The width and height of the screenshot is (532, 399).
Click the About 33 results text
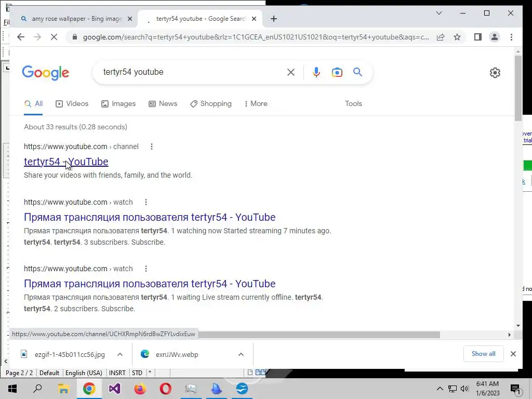75,127
